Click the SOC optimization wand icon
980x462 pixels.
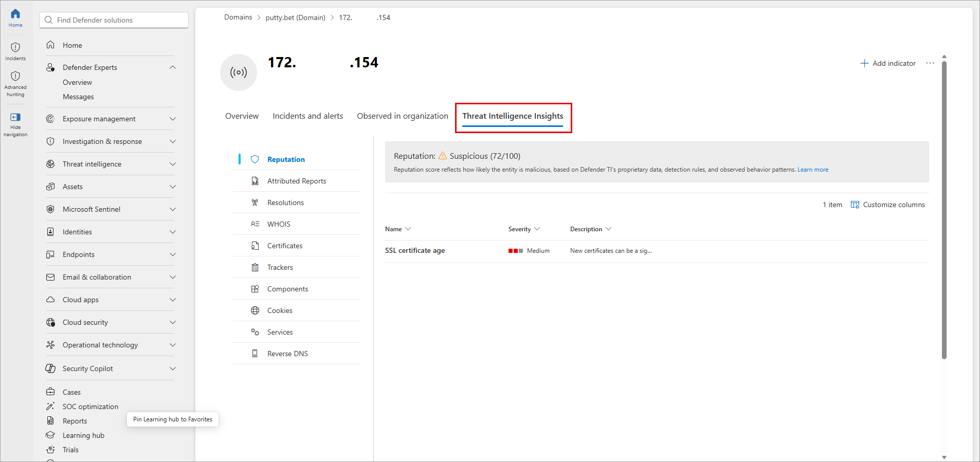click(50, 406)
